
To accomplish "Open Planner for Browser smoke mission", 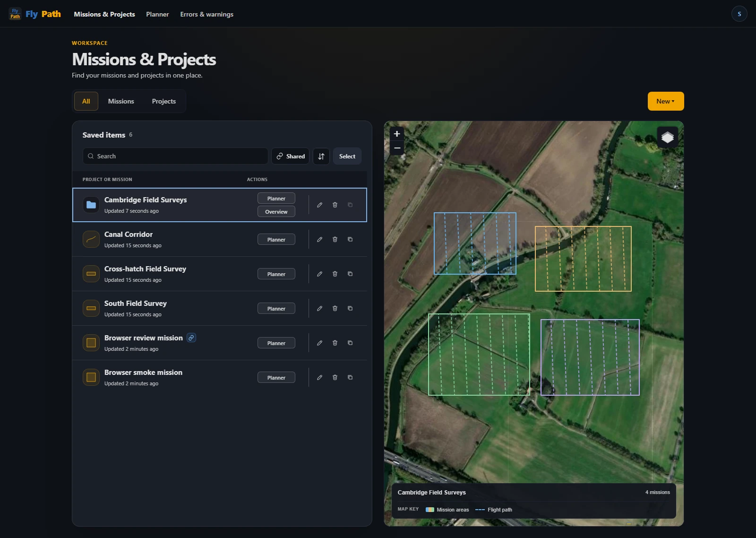I will pos(276,378).
